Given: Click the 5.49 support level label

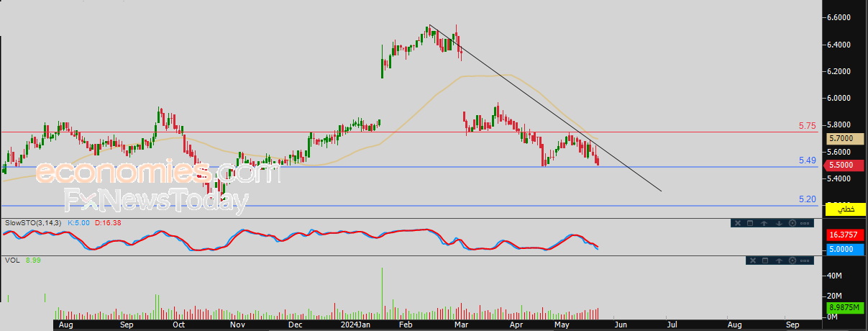Looking at the screenshot, I should click(x=808, y=160).
